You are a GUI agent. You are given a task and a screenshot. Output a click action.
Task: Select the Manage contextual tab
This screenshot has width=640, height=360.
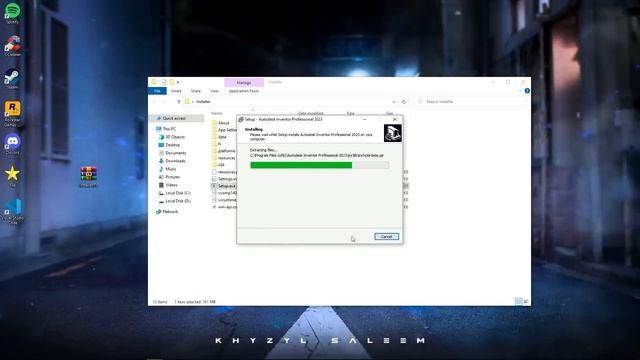pos(244,82)
